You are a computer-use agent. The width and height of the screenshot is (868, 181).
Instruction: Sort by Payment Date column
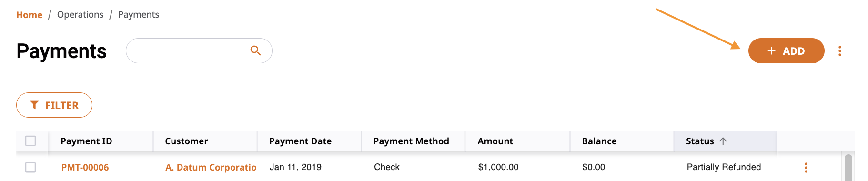coord(300,141)
